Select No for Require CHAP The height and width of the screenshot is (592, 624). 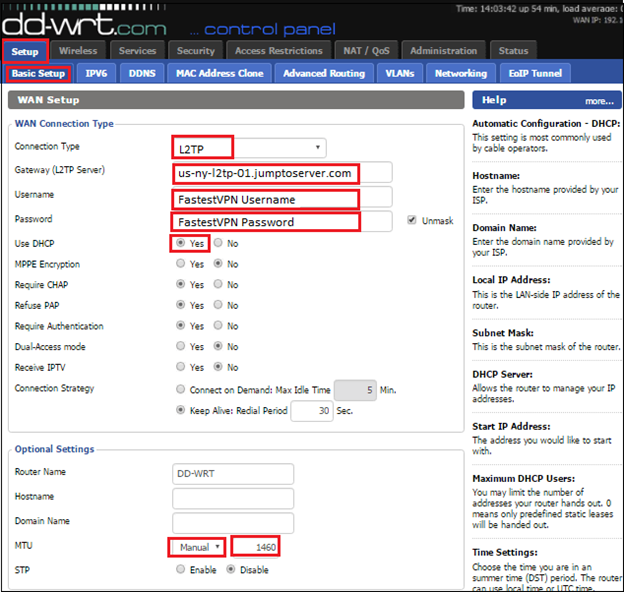[x=218, y=284]
